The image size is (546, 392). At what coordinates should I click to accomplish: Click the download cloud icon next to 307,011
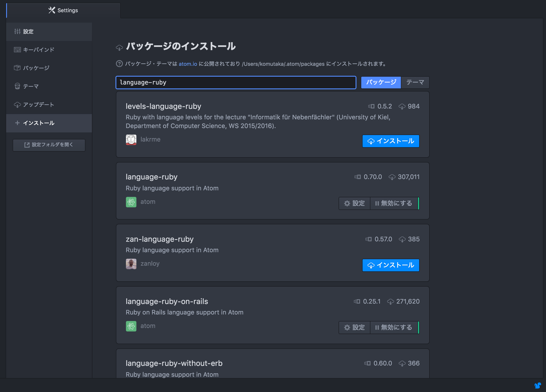coord(392,177)
